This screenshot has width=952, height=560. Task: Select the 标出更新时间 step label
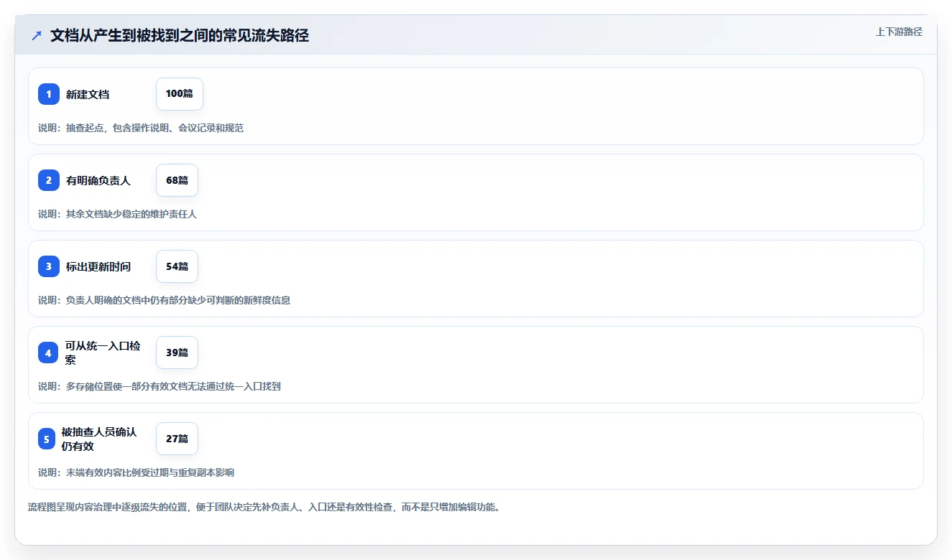point(98,266)
